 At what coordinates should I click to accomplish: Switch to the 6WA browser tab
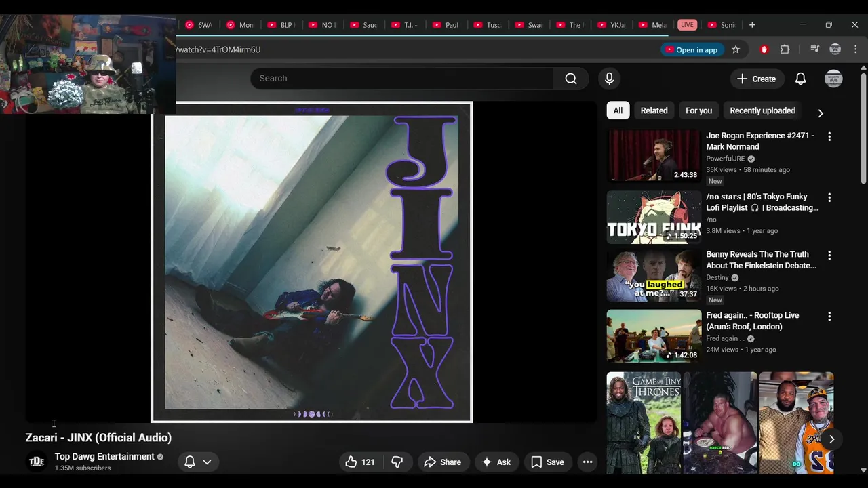199,25
